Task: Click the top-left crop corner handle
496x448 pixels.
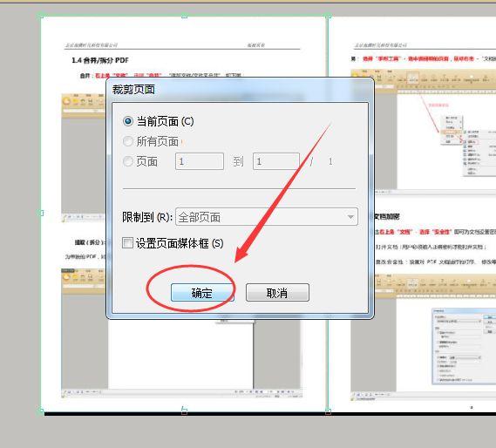Action: click(41, 15)
